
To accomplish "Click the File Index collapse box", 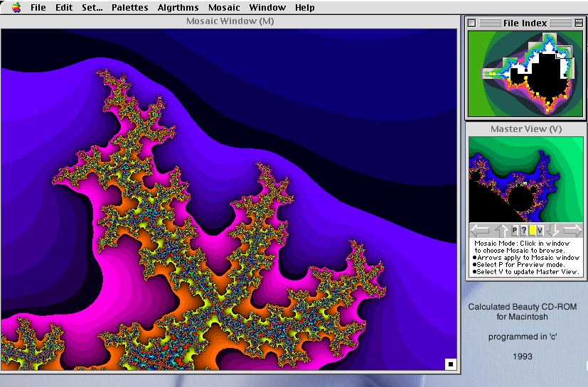I will pos(578,23).
